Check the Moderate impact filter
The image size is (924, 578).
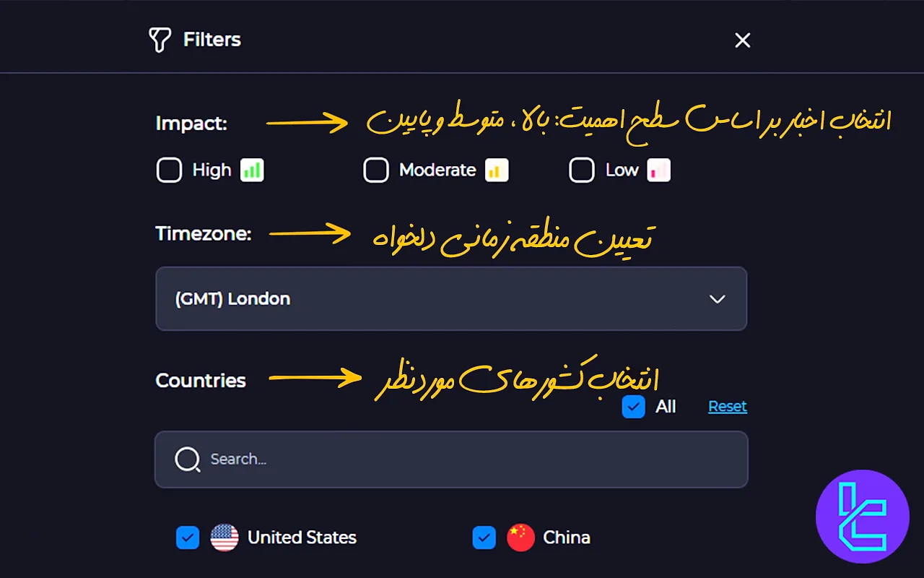click(376, 170)
